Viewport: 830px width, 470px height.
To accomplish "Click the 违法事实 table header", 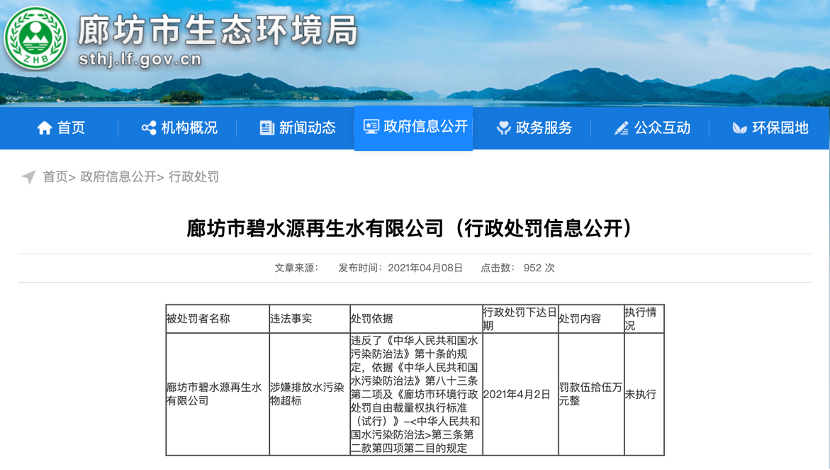I will click(310, 319).
